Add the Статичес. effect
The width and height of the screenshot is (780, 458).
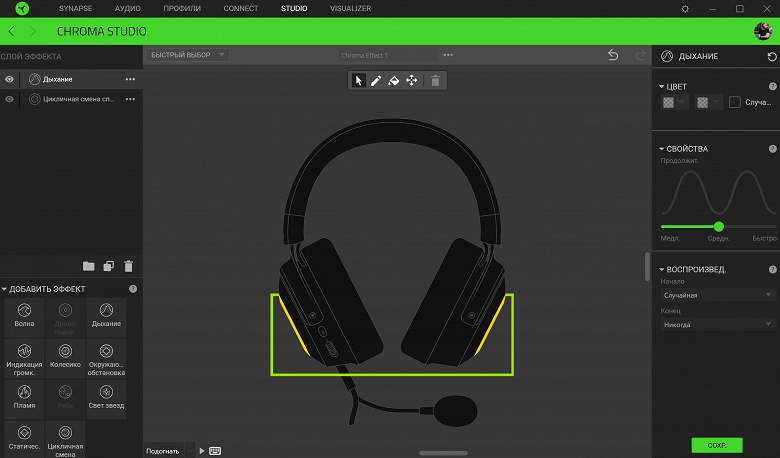point(24,439)
